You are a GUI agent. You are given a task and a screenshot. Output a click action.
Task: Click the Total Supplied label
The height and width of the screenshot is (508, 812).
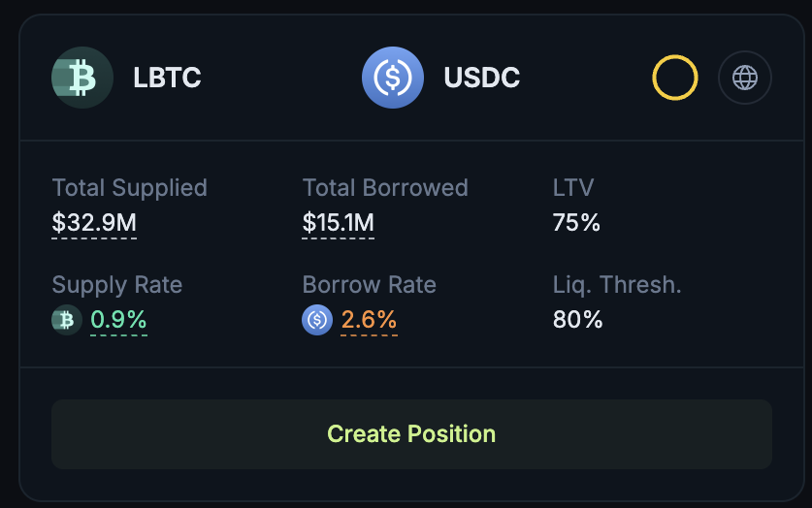[129, 188]
